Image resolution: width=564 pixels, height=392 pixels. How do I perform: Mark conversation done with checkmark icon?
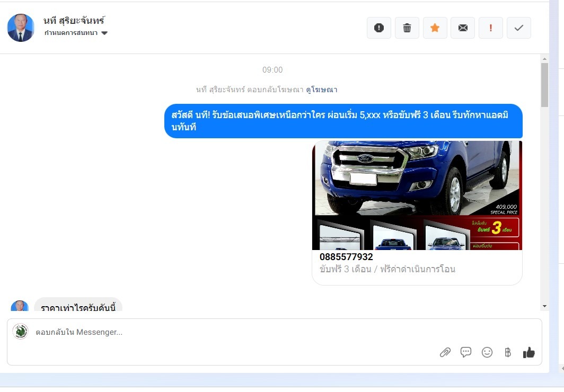(x=518, y=28)
